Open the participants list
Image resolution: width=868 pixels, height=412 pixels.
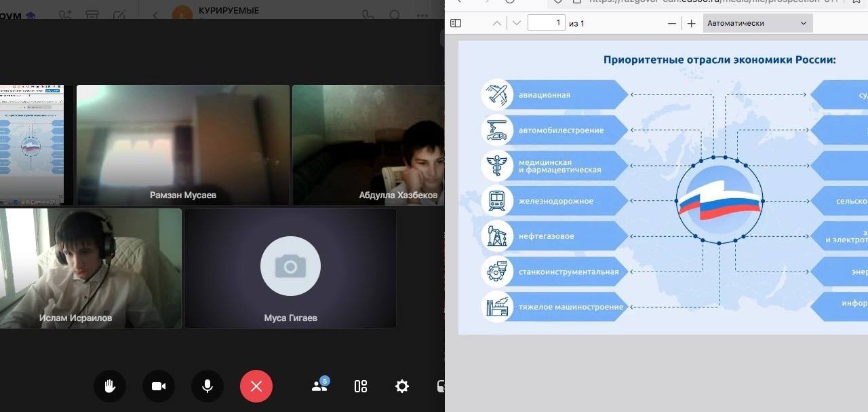coord(319,386)
